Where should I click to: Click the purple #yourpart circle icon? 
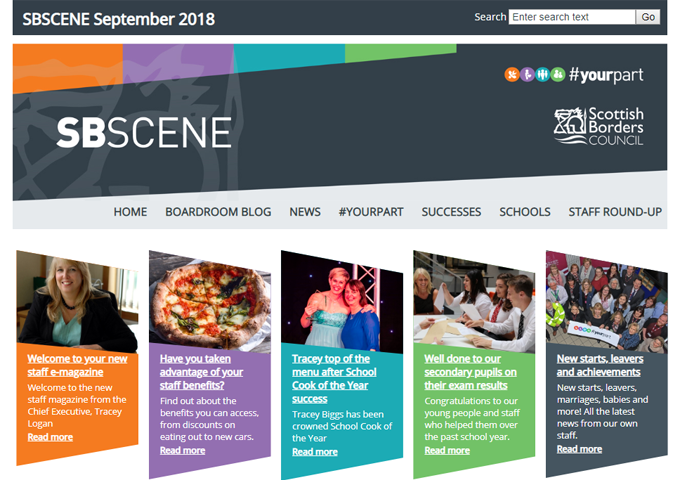click(x=527, y=75)
